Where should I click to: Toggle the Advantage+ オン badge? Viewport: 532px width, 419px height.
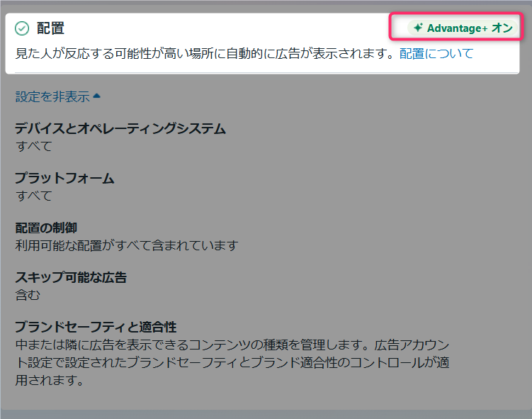(463, 28)
